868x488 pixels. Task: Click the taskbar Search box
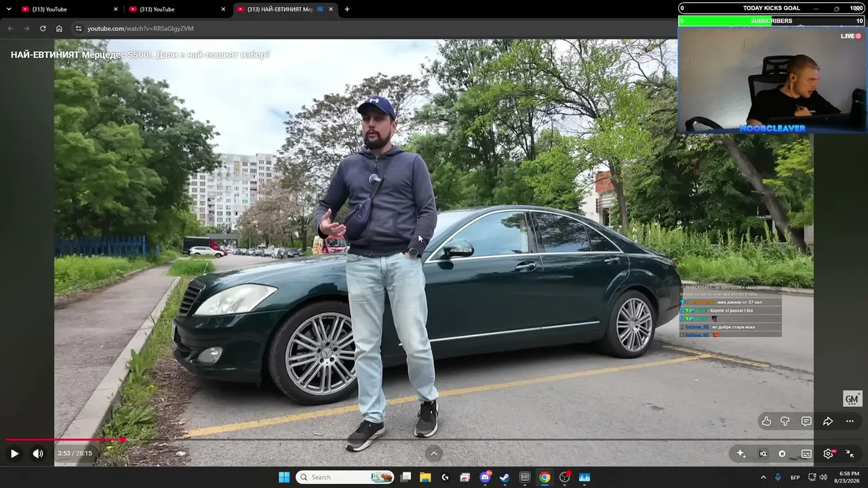coord(346,477)
